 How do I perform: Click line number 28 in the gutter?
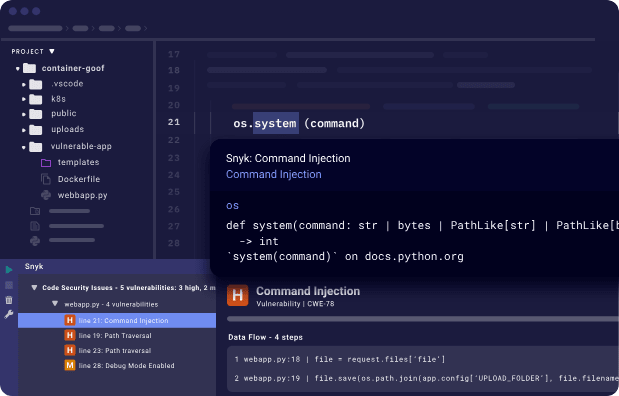(x=174, y=243)
